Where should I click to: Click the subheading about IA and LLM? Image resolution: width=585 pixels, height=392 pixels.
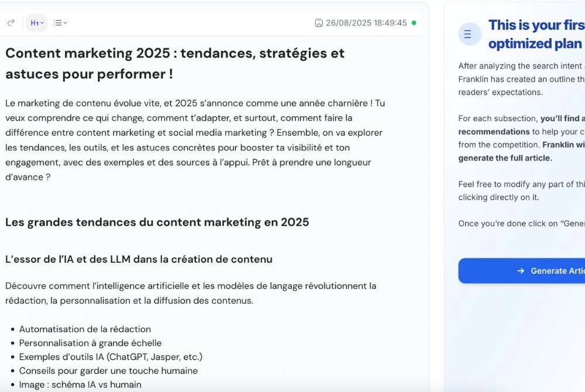tap(138, 259)
